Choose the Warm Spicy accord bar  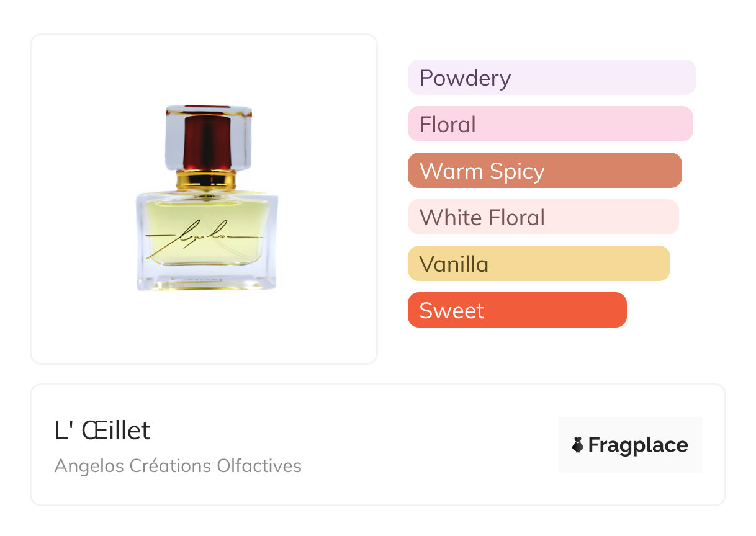pyautogui.click(x=544, y=171)
